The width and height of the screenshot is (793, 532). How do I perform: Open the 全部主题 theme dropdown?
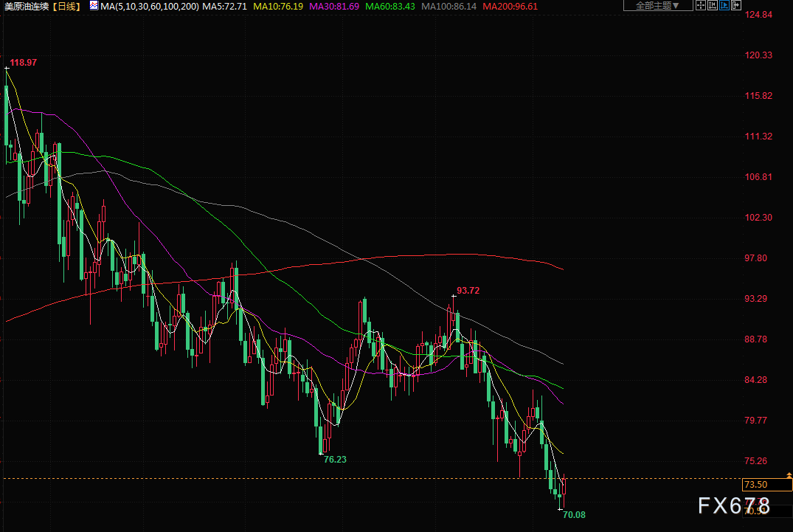(658, 6)
